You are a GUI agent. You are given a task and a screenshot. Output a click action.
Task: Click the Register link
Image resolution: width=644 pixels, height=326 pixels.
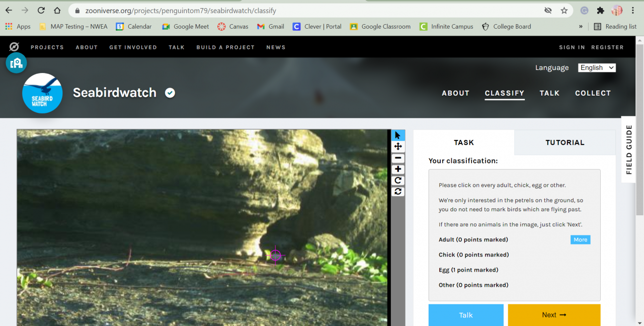tap(607, 47)
